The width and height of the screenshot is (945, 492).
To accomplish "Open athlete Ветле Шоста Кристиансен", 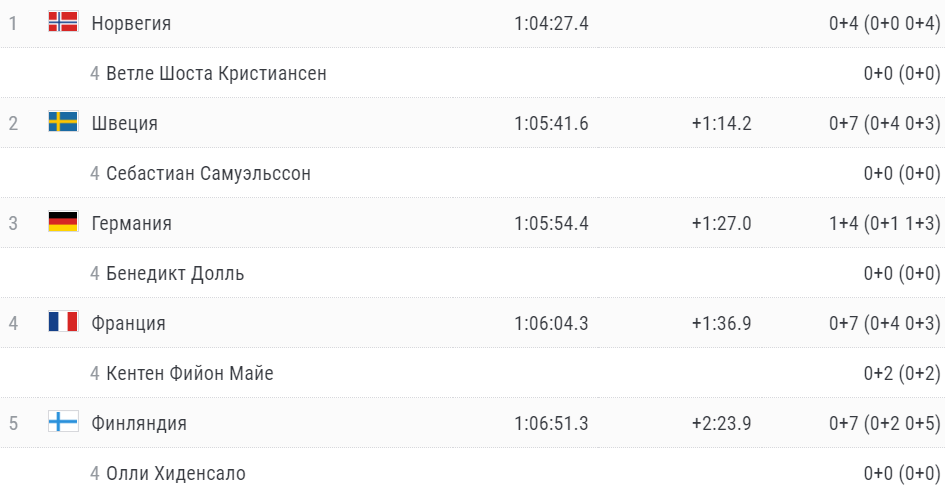I will pos(216,73).
